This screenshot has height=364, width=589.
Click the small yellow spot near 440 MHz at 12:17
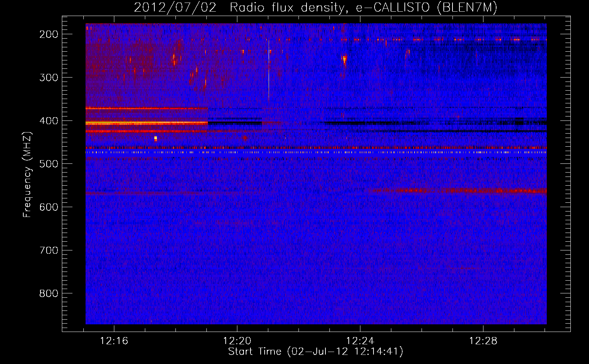[155, 138]
